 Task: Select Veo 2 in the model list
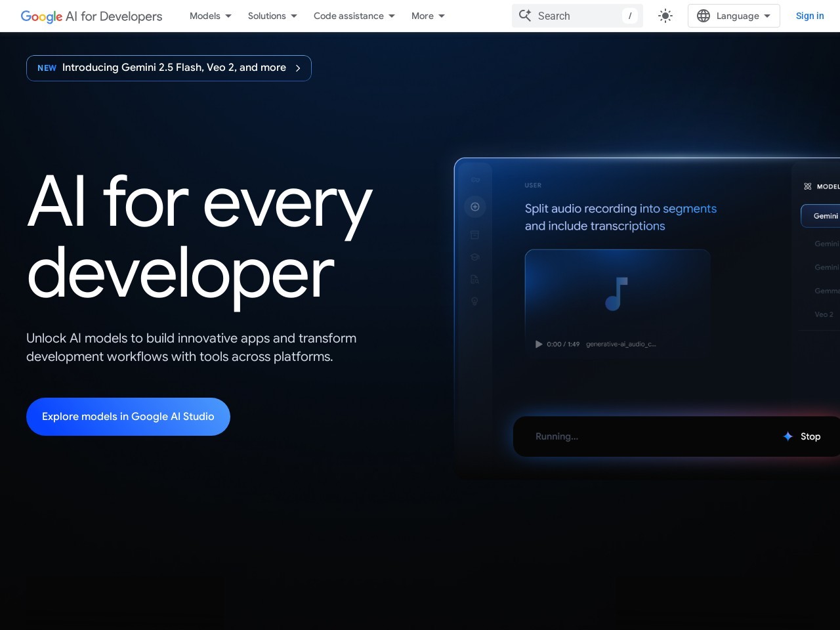824,314
